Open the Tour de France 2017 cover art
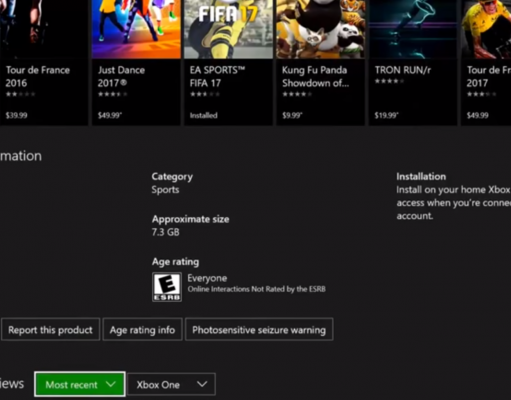Viewport: 511px width, 400px height. [x=486, y=29]
